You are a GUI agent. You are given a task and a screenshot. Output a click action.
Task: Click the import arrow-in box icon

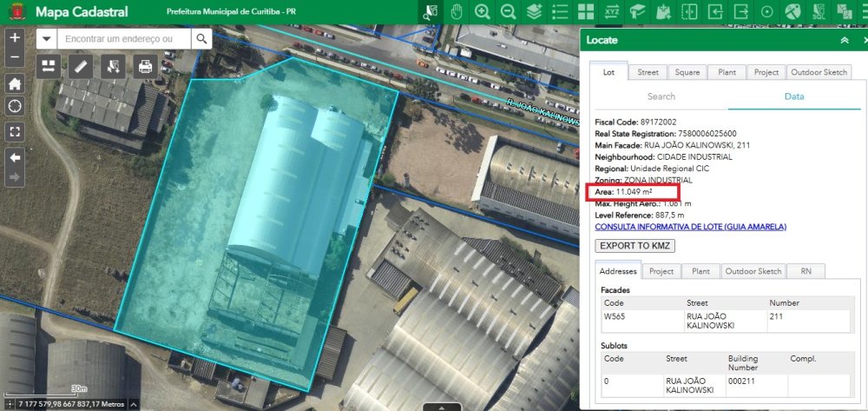pos(715,12)
